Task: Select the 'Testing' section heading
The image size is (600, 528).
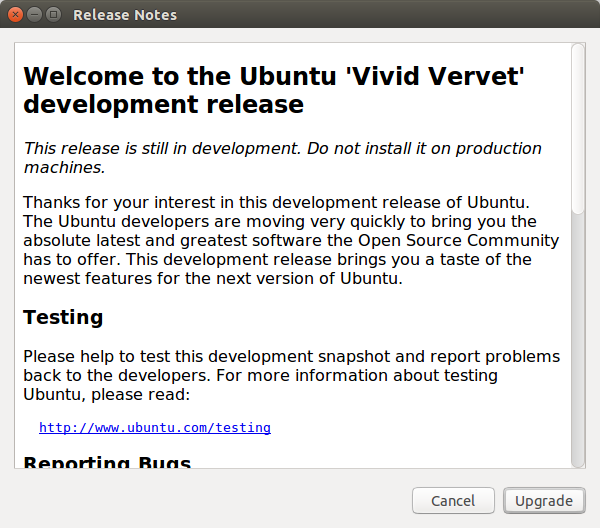Action: coord(63,318)
